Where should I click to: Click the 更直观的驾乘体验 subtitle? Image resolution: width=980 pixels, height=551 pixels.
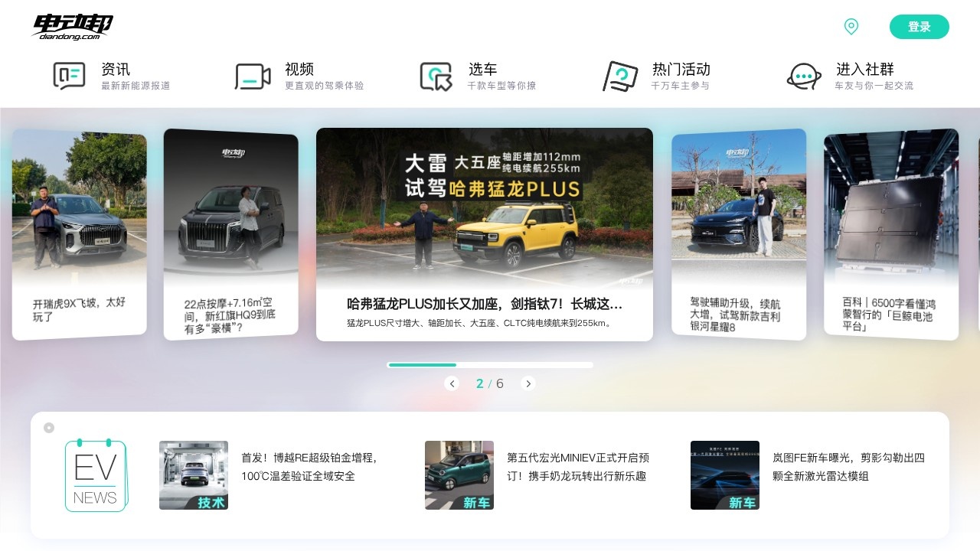tap(325, 86)
